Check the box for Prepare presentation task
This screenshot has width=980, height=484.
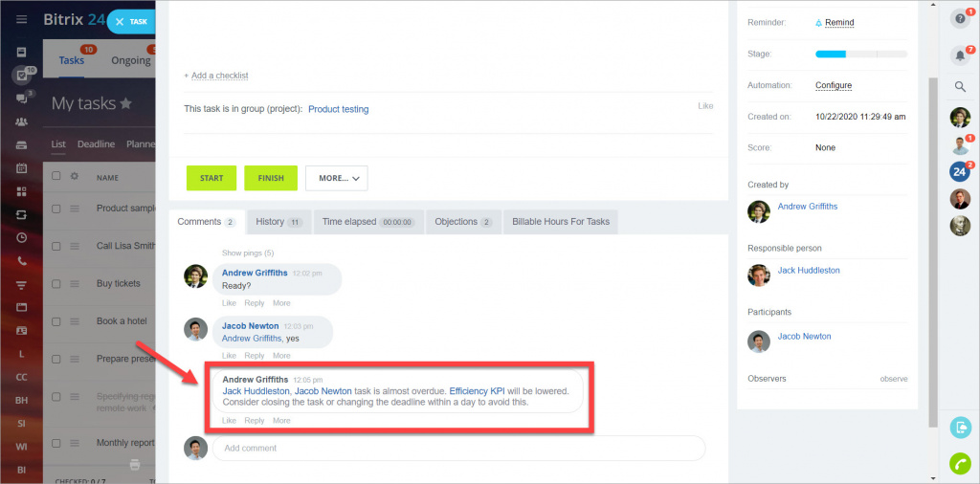(56, 359)
